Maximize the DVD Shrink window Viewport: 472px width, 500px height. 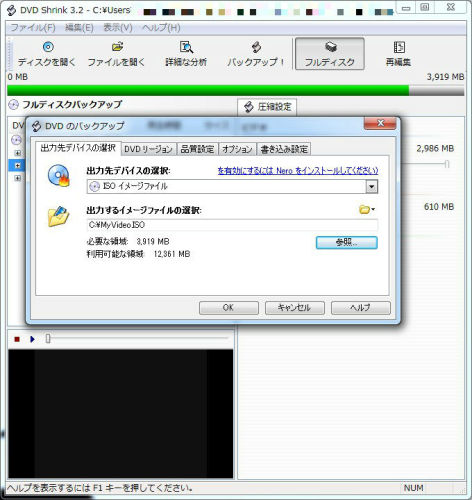425,7
